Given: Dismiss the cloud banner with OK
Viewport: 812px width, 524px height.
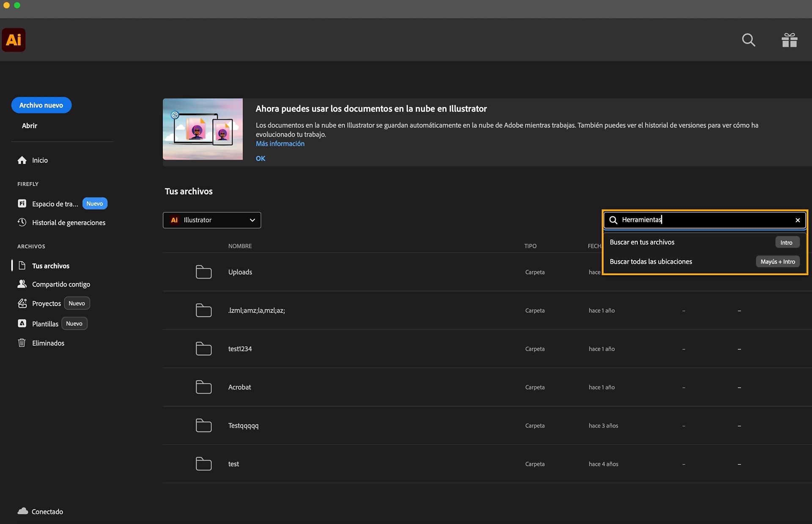Looking at the screenshot, I should coord(261,158).
